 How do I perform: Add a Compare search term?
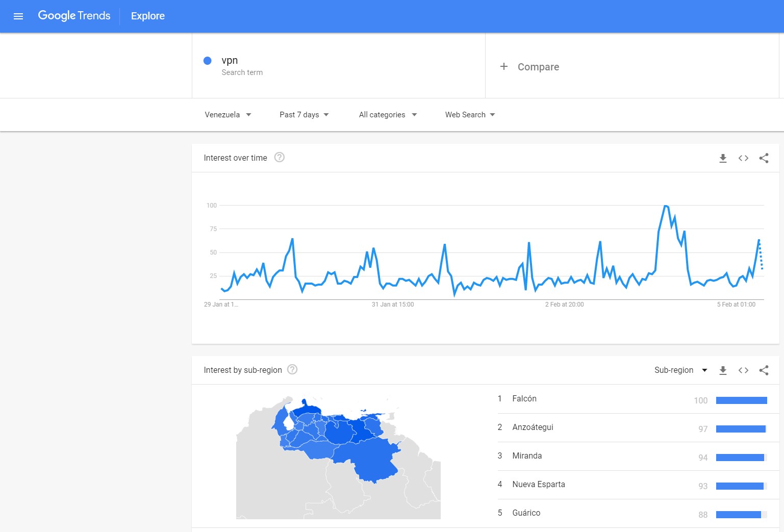(632, 66)
